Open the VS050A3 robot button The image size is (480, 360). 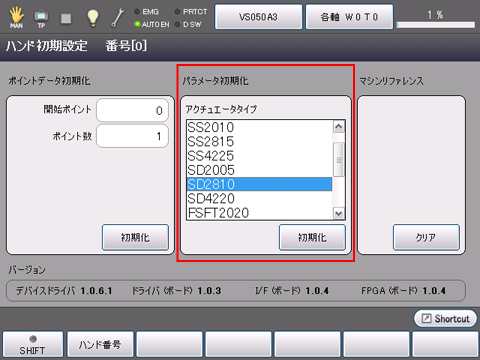coord(258,17)
